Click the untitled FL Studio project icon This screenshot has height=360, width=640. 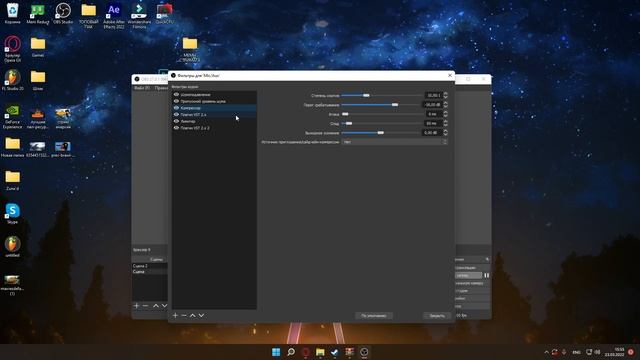[13, 247]
